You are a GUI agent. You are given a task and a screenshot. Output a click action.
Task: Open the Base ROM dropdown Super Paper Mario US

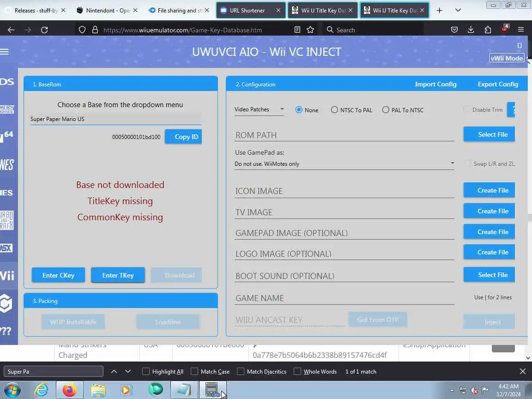[x=116, y=119]
